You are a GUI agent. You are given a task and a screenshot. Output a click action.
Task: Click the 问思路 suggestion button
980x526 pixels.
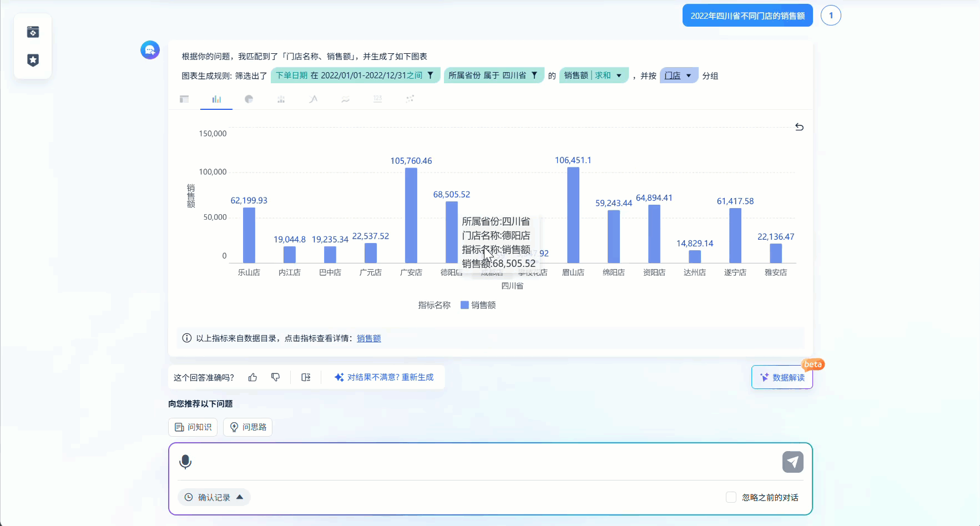point(247,427)
